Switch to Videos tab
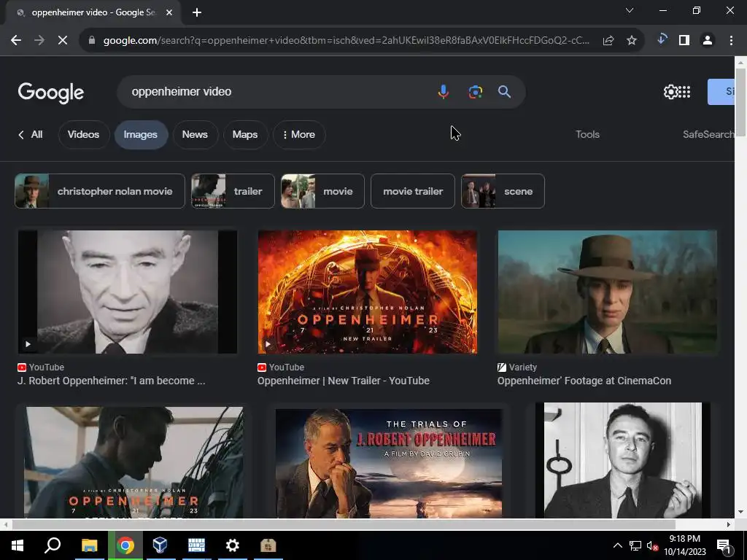The image size is (747, 560). coord(83,134)
